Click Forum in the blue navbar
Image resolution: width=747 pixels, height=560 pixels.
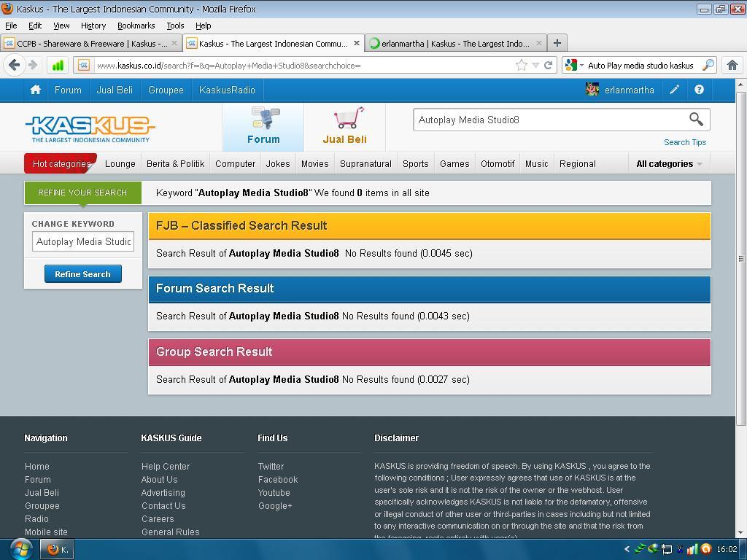point(68,90)
